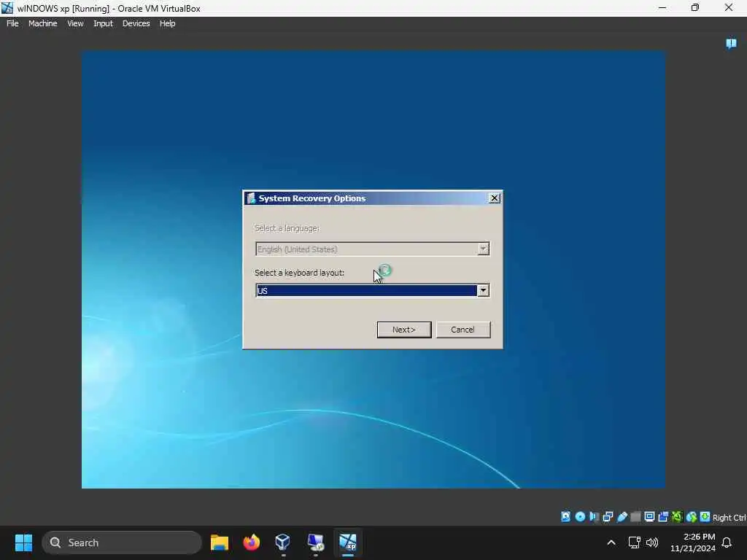747x560 pixels.
Task: Open the View menu
Action: tap(75, 23)
